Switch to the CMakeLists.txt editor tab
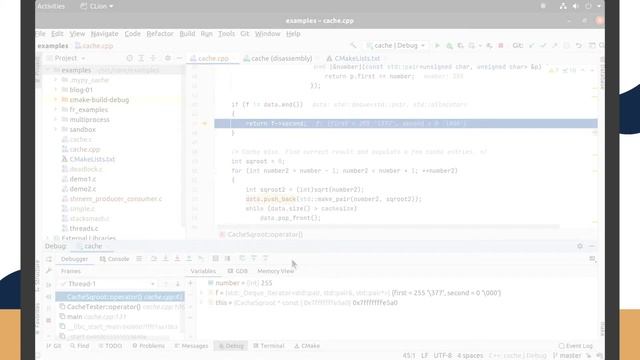The height and width of the screenshot is (360, 640). (x=353, y=58)
